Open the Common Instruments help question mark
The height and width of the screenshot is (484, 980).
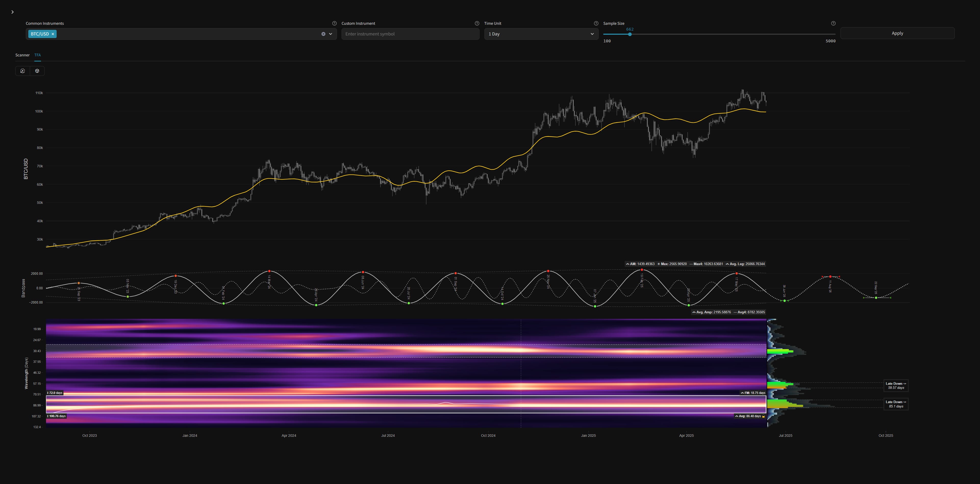pos(334,23)
